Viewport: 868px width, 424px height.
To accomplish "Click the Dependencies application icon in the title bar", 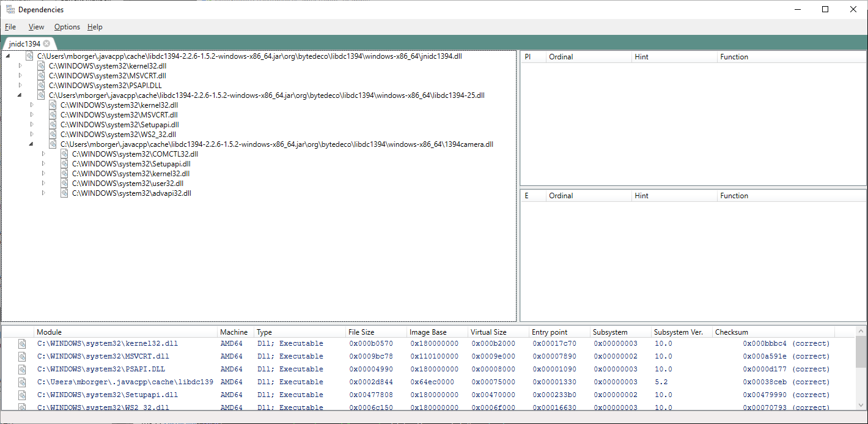I will click(x=10, y=9).
